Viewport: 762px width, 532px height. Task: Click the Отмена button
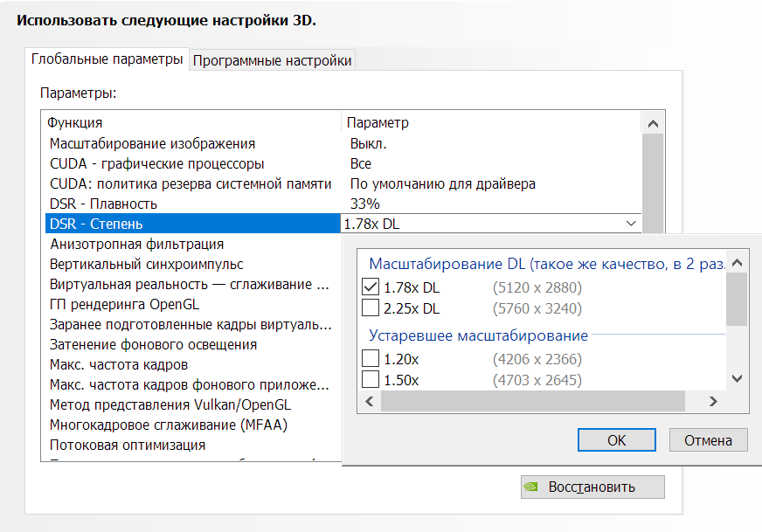point(708,440)
